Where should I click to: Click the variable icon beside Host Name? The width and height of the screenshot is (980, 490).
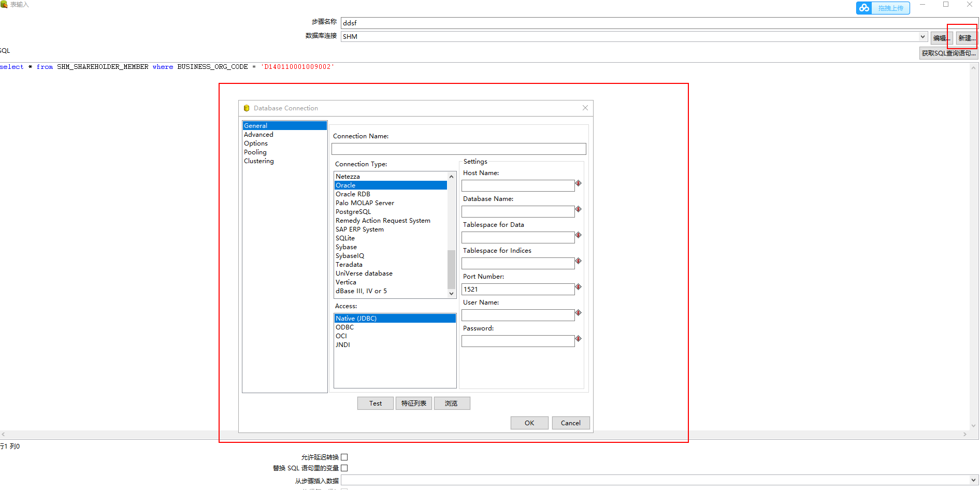[579, 183]
